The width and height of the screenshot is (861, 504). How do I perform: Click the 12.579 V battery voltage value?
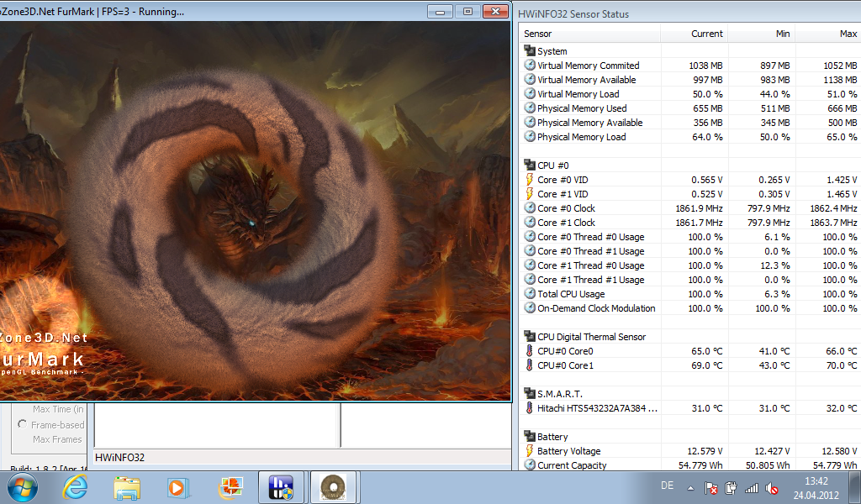(705, 450)
